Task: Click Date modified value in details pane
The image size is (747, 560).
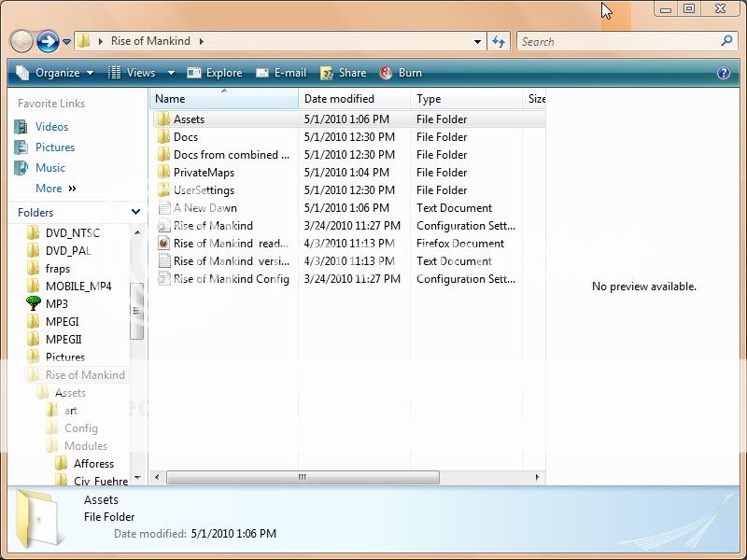Action: point(233,534)
